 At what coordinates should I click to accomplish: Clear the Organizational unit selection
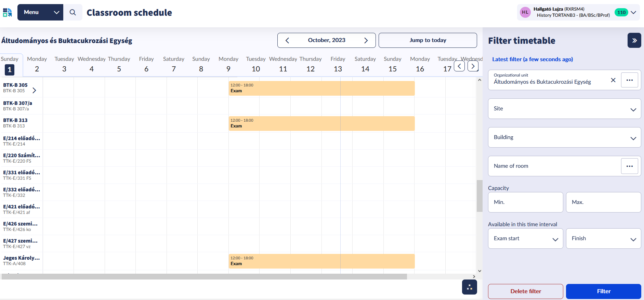tap(613, 80)
